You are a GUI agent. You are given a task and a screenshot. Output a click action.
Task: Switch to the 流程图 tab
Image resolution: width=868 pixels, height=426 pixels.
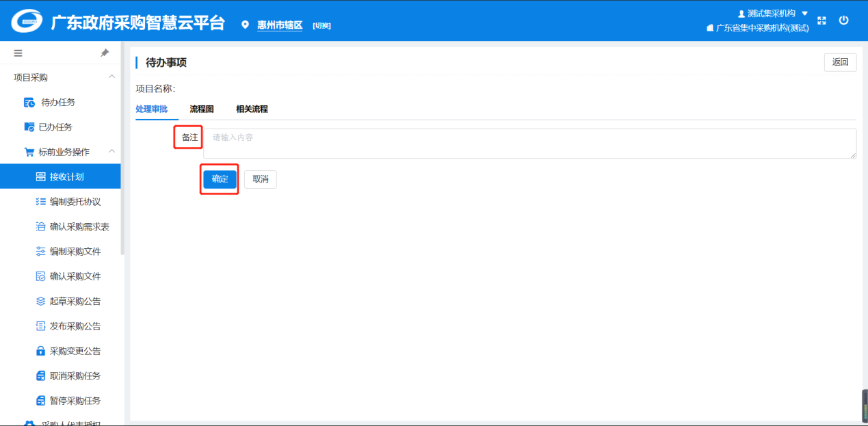(x=202, y=109)
